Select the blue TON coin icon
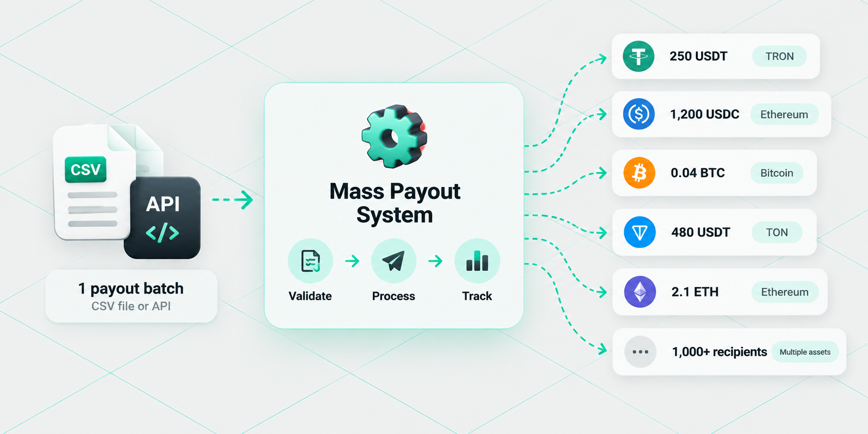Viewport: 868px width, 434px height. (640, 232)
